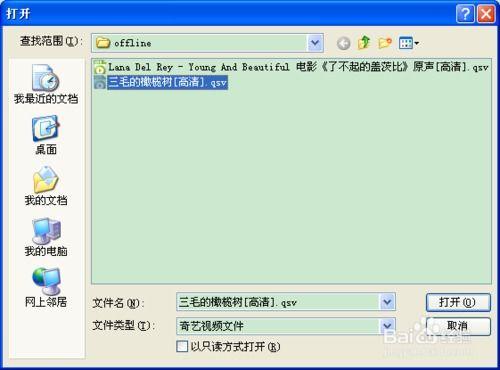Click the offline folder name text
Image resolution: width=500 pixels, height=370 pixels.
click(132, 43)
